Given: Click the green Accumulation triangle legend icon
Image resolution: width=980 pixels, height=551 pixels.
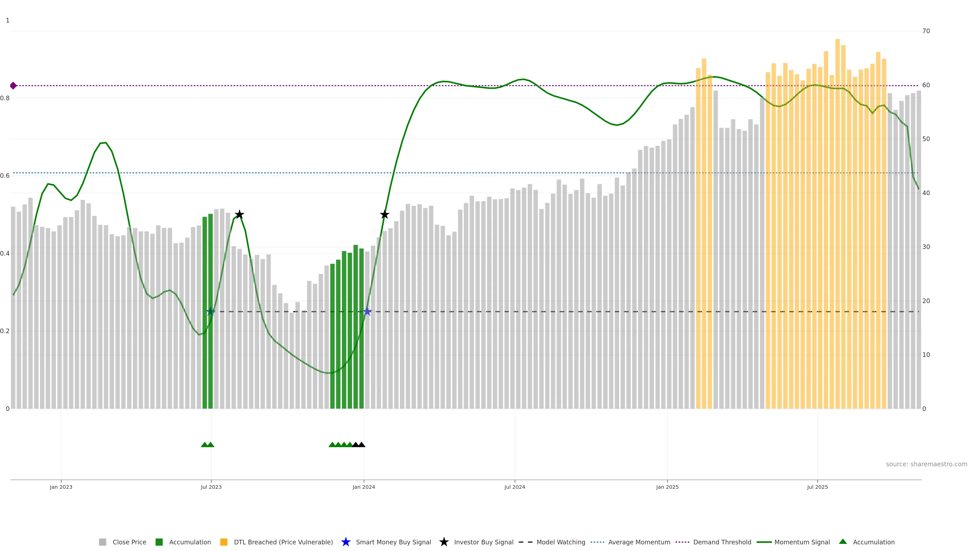Looking at the screenshot, I should point(843,542).
